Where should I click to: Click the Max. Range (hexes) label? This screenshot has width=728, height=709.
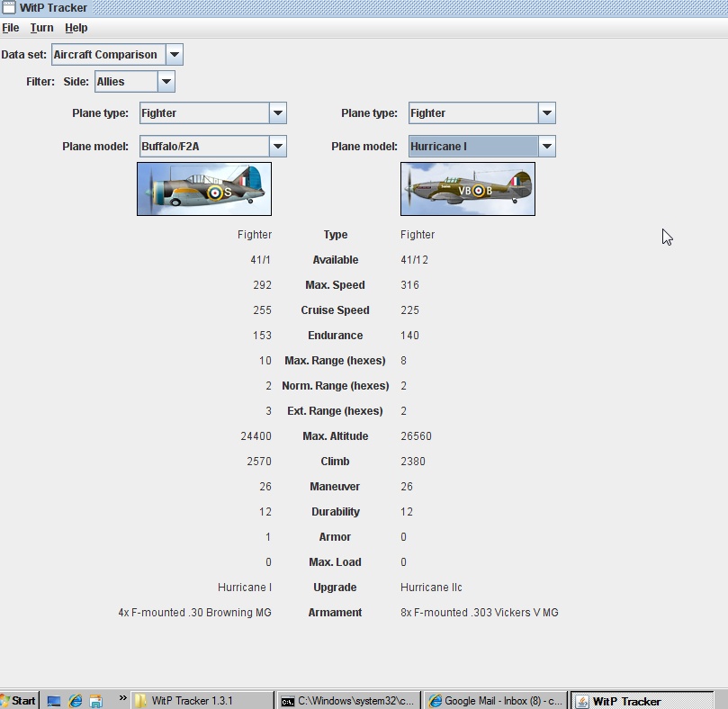[336, 361]
